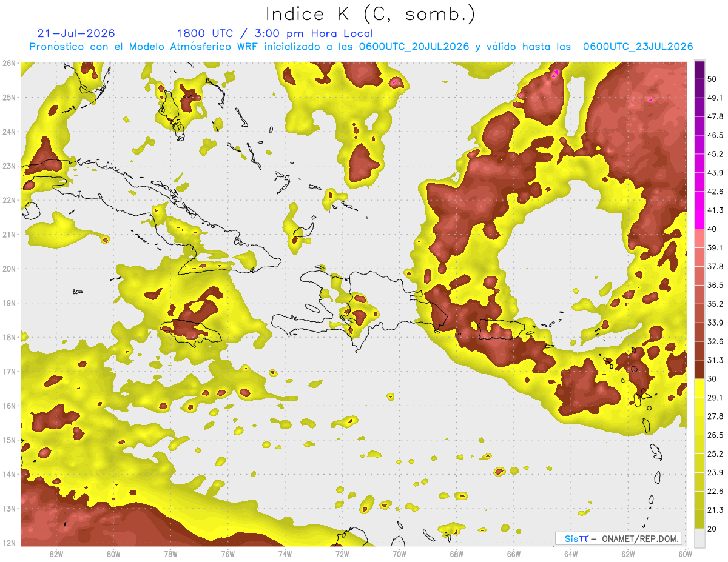The image size is (728, 562).
Task: Click the 'SisTT - ONAMET/REP.DOM.' credit box
Action: [619, 538]
